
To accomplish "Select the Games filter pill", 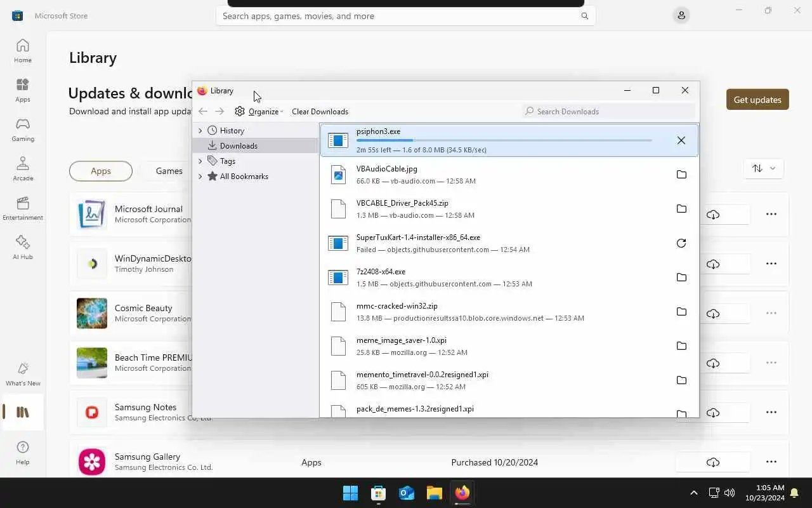I will [169, 171].
